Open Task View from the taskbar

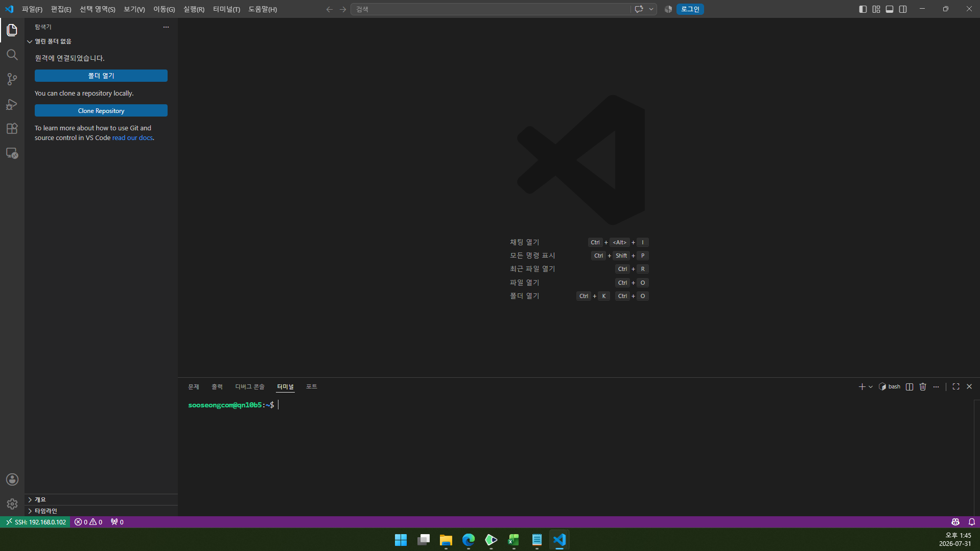point(424,540)
